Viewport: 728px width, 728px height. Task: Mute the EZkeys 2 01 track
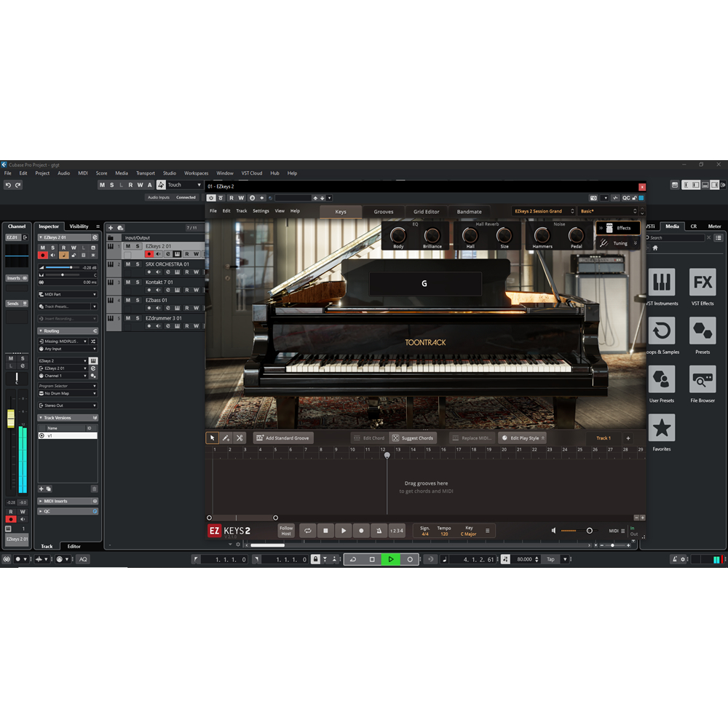click(128, 246)
